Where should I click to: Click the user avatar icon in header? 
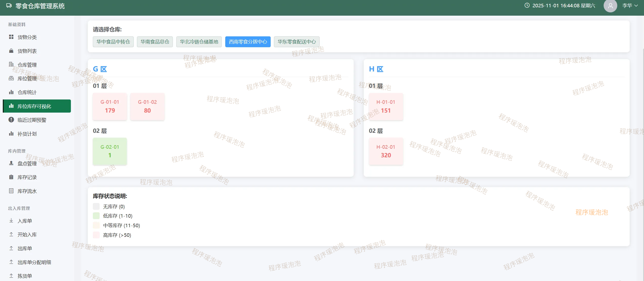pos(610,6)
